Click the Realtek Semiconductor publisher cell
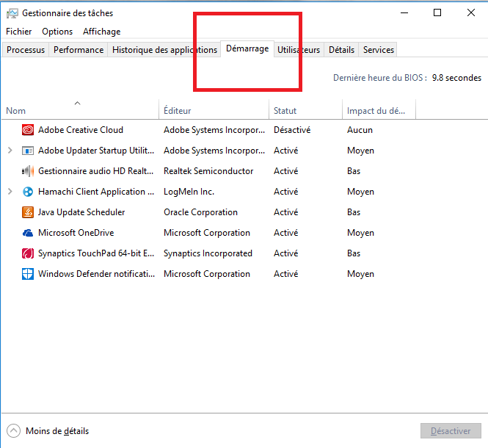This screenshot has width=488, height=448. (x=208, y=171)
